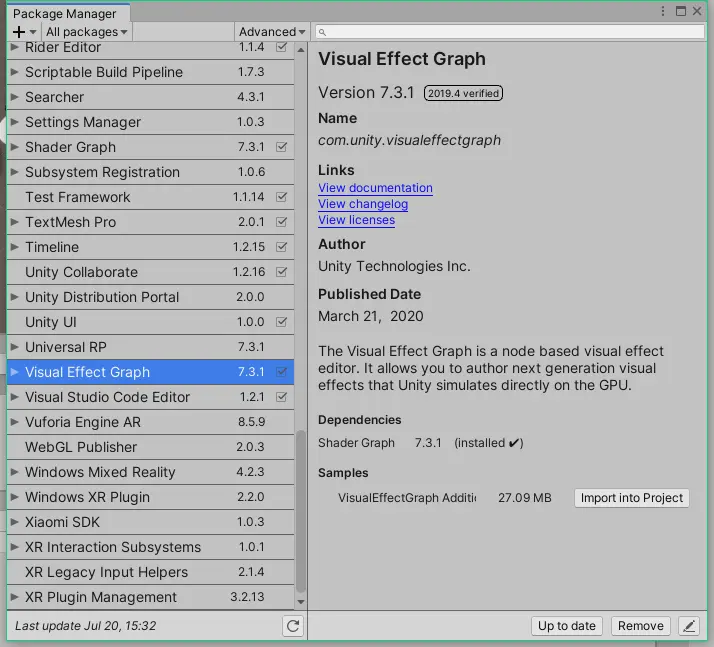Expand the Vuforia Engine AR versions
Image resolution: width=714 pixels, height=647 pixels.
(15, 422)
